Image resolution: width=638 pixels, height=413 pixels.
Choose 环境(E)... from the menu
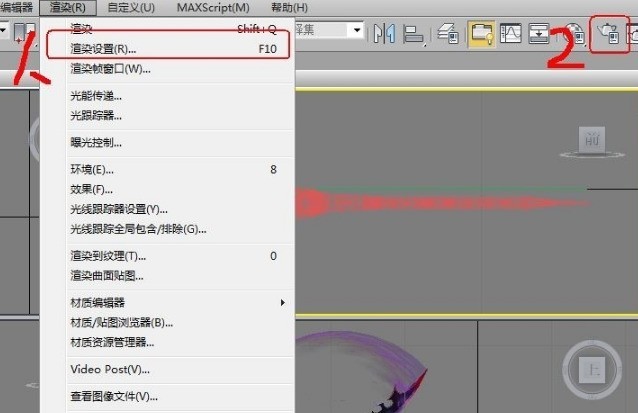tap(92, 170)
